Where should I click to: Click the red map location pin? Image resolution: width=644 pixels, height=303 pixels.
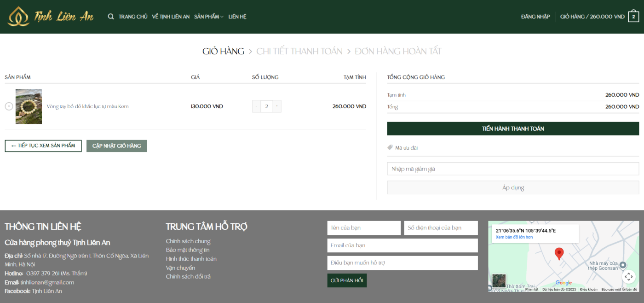(559, 254)
